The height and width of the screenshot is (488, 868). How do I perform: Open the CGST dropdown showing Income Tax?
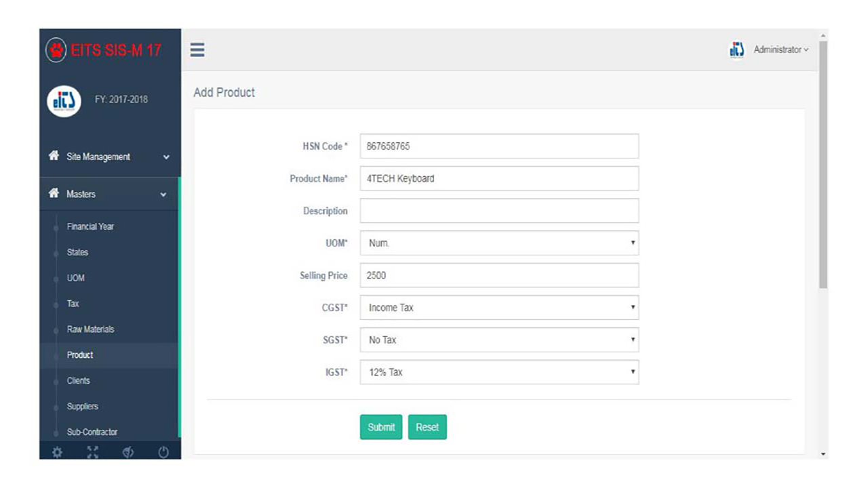tap(499, 307)
